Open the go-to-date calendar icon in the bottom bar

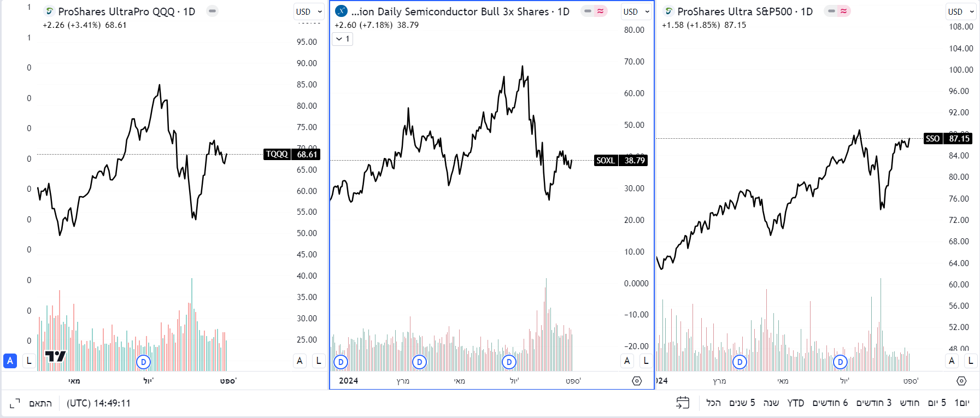point(682,403)
